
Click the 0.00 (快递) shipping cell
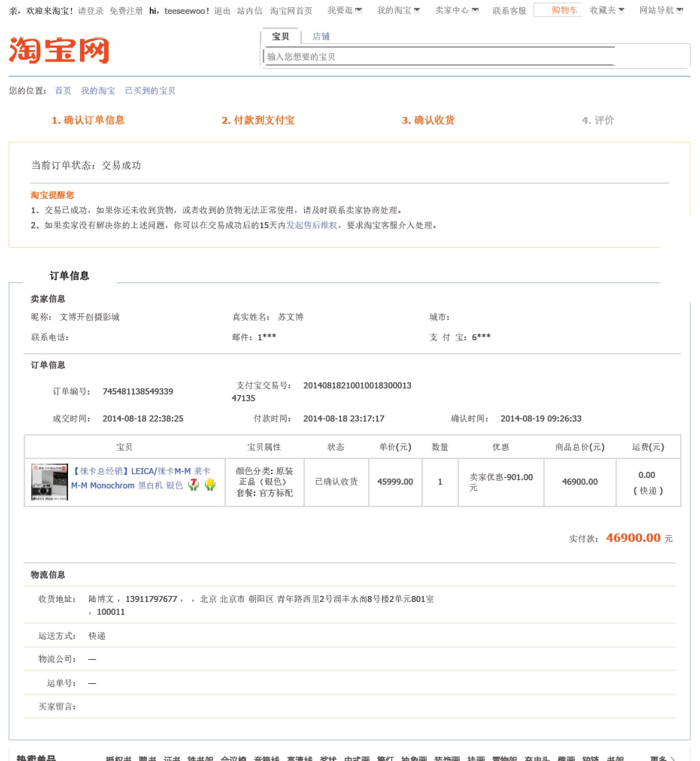648,482
